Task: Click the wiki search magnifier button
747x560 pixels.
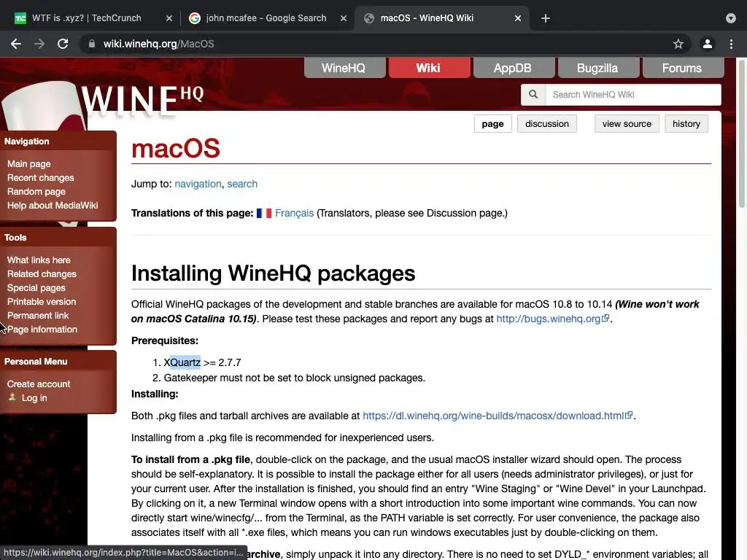Action: tap(533, 94)
